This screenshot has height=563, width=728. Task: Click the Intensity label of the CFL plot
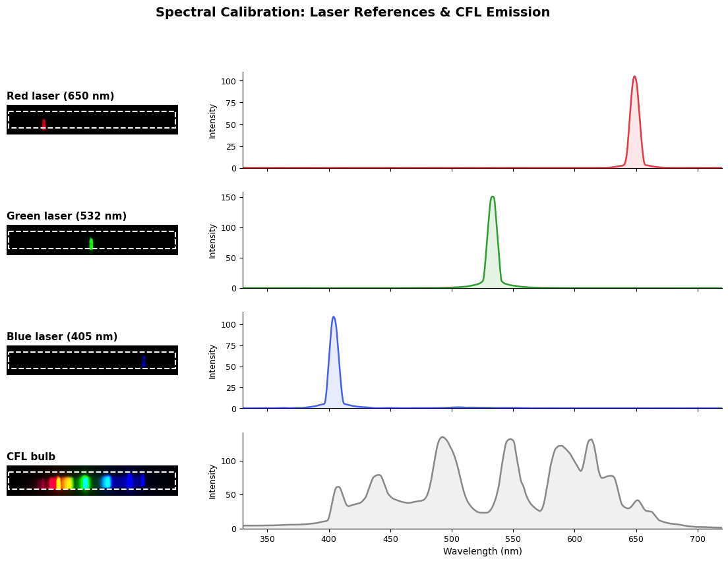coord(212,481)
